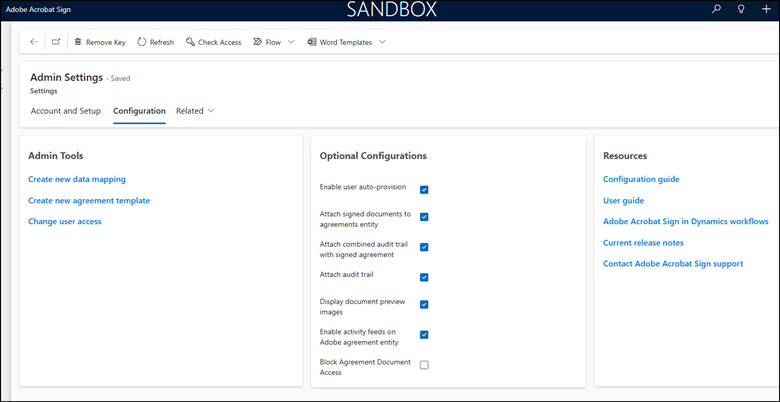Go back using the back arrow
780x402 pixels.
tap(34, 42)
